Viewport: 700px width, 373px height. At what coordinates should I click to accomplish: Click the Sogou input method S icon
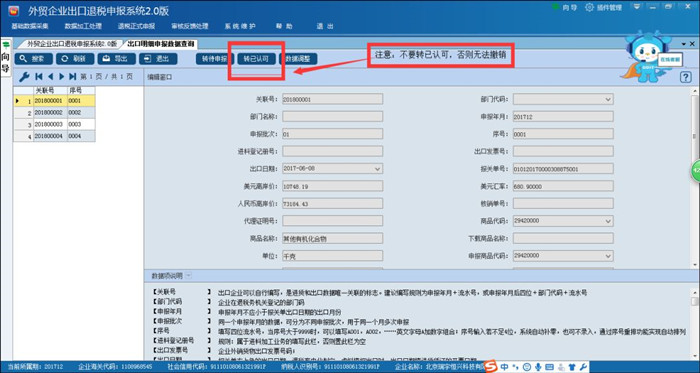(491, 367)
